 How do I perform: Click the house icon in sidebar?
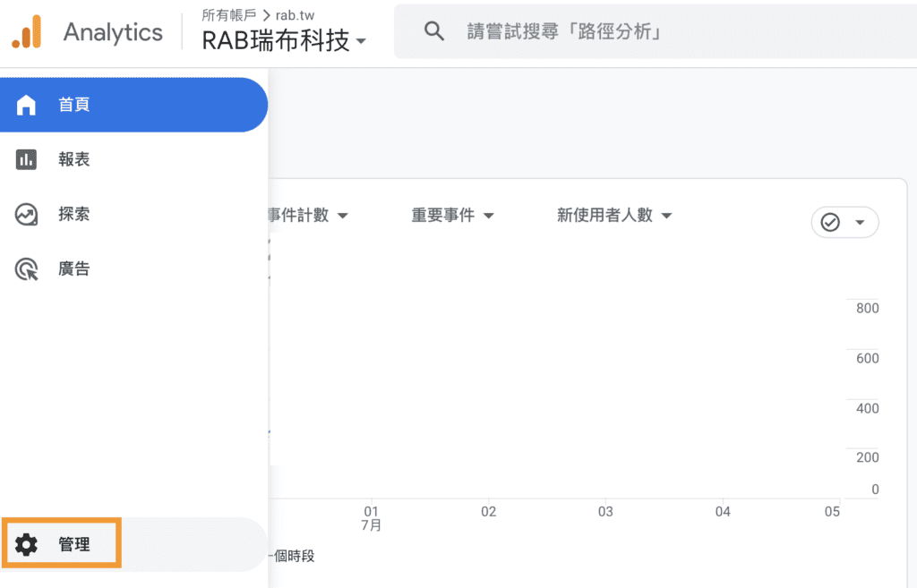(27, 106)
